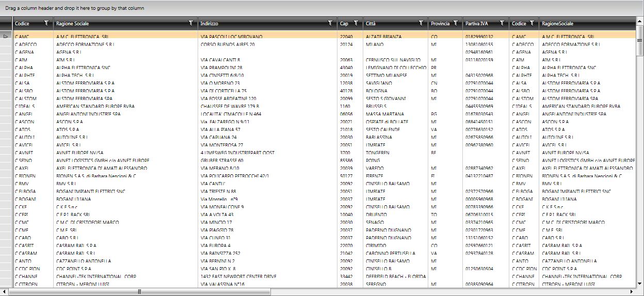The width and height of the screenshot is (644, 296).
Task: Select the city cell DEERFIELD BEACH - FLORIDA
Action: [396, 276]
